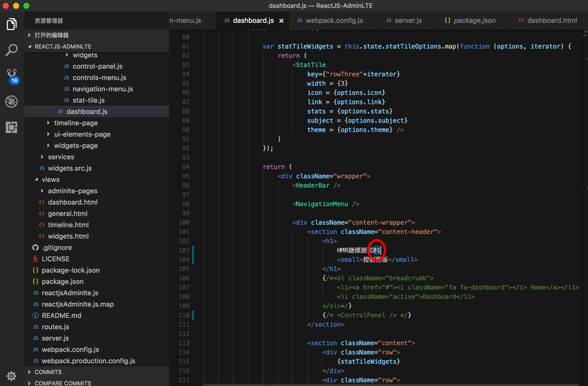Switch to the package.json tab
The height and width of the screenshot is (386, 588).
tap(474, 21)
